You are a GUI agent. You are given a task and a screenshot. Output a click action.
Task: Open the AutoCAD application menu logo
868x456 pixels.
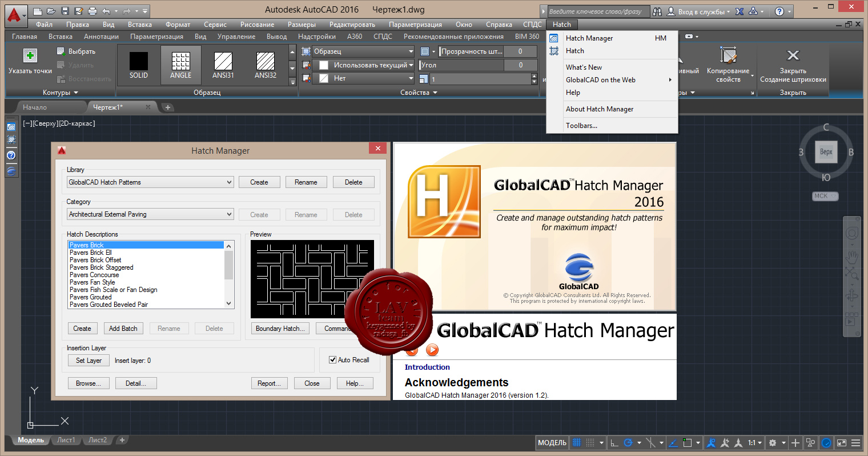click(16, 15)
